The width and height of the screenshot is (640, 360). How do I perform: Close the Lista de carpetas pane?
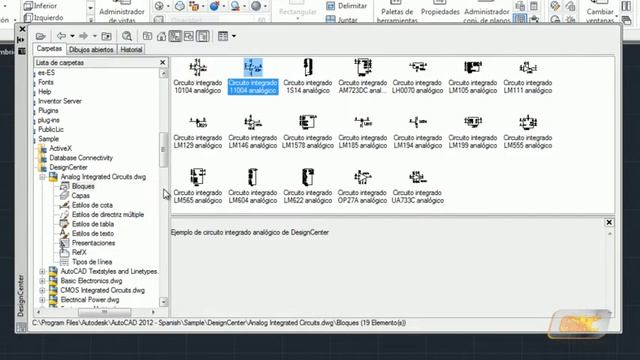click(x=162, y=62)
